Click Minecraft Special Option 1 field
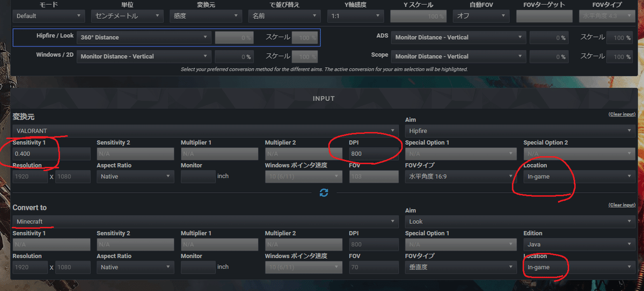Screen dimensions: 644x291 pyautogui.click(x=462, y=244)
